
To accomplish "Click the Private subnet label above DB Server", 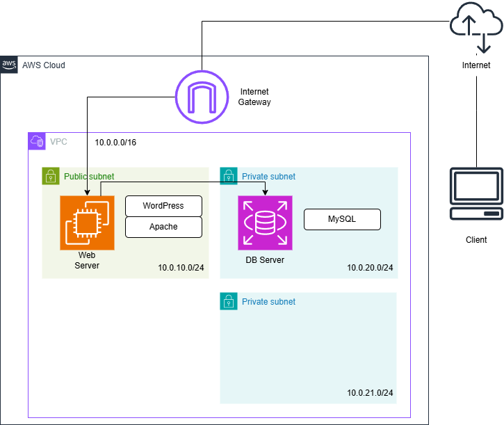I will (269, 177).
